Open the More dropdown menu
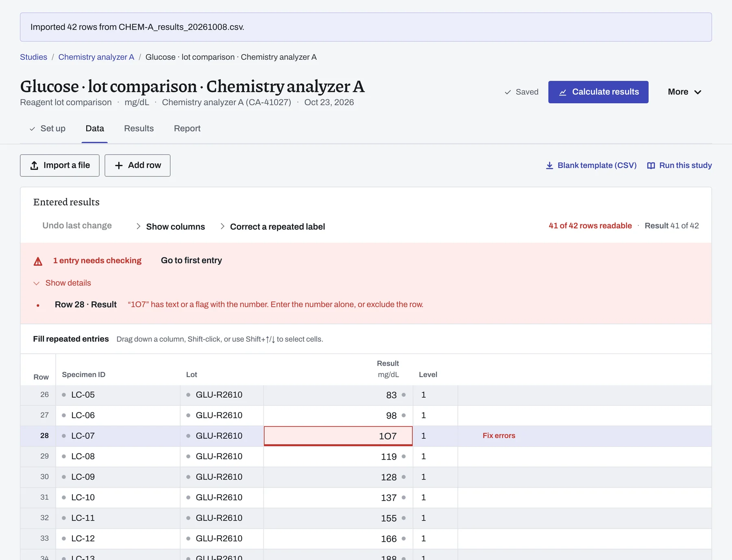The image size is (732, 560). pyautogui.click(x=684, y=92)
